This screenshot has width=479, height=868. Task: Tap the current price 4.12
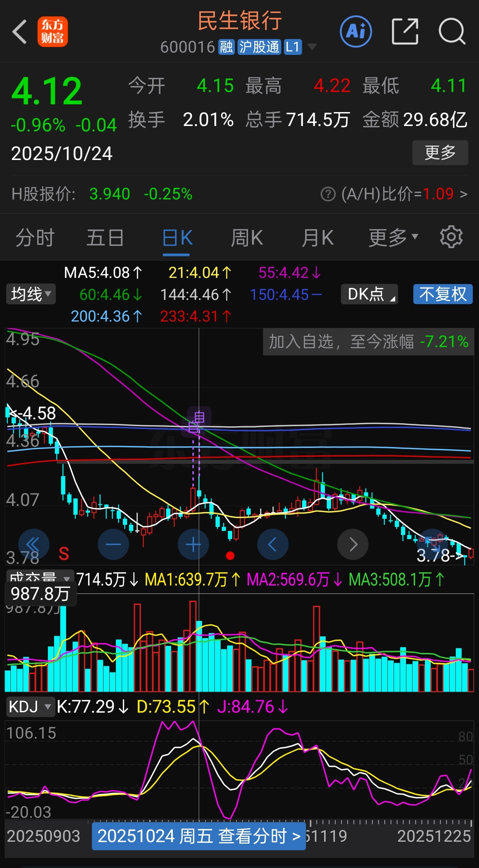click(47, 91)
